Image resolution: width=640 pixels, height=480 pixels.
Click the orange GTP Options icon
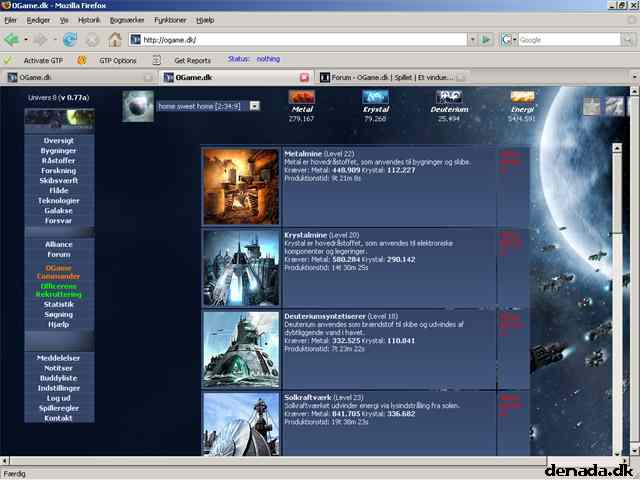coord(82,60)
